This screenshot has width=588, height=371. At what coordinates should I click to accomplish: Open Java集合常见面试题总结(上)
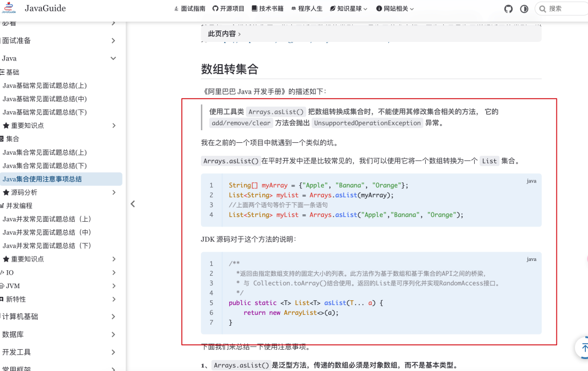tap(45, 153)
